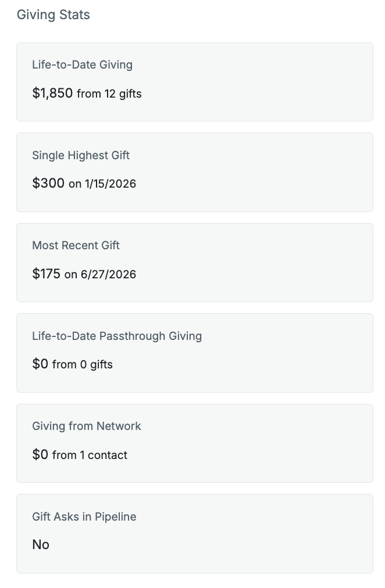385x588 pixels.
Task: Open the Gift Asks in Pipeline card
Action: [195, 533]
